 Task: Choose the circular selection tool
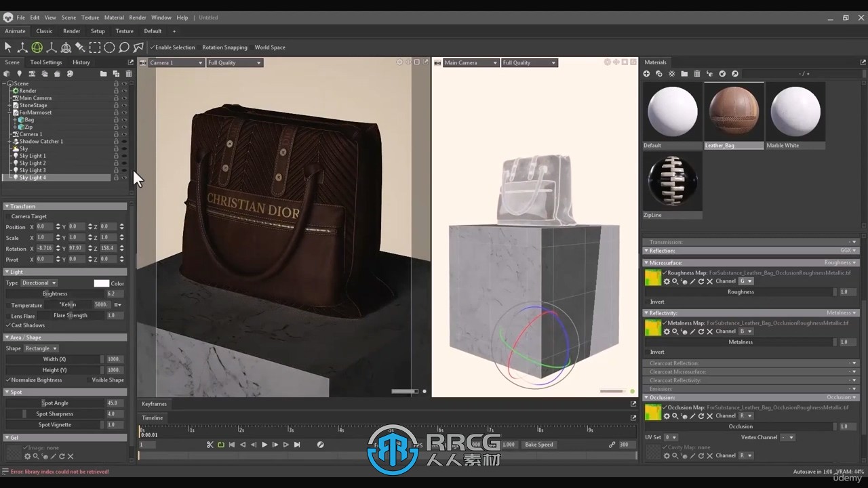coord(109,47)
